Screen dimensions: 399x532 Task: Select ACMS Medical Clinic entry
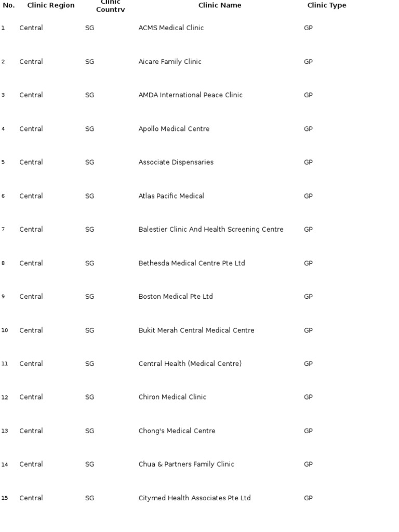[x=171, y=28]
